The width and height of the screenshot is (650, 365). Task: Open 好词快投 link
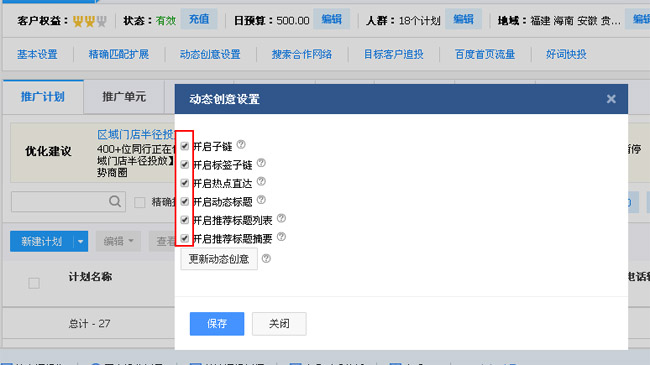click(566, 54)
